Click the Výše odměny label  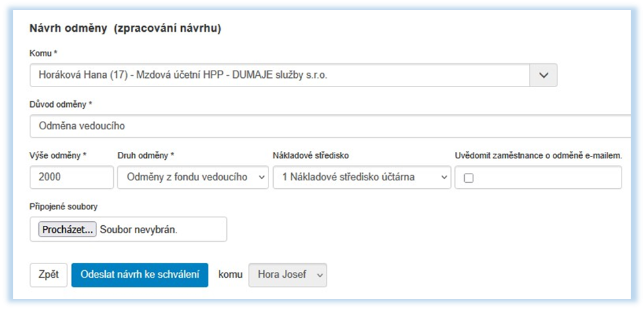pyautogui.click(x=58, y=155)
